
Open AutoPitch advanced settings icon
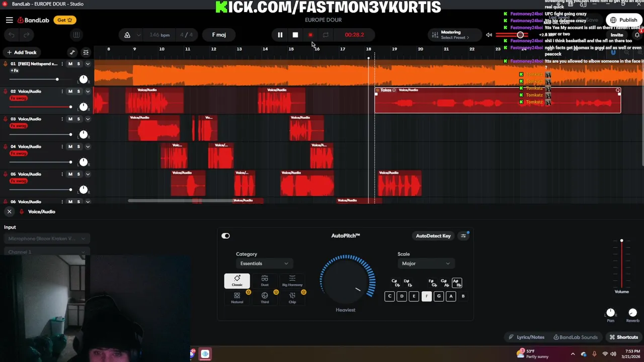(463, 236)
